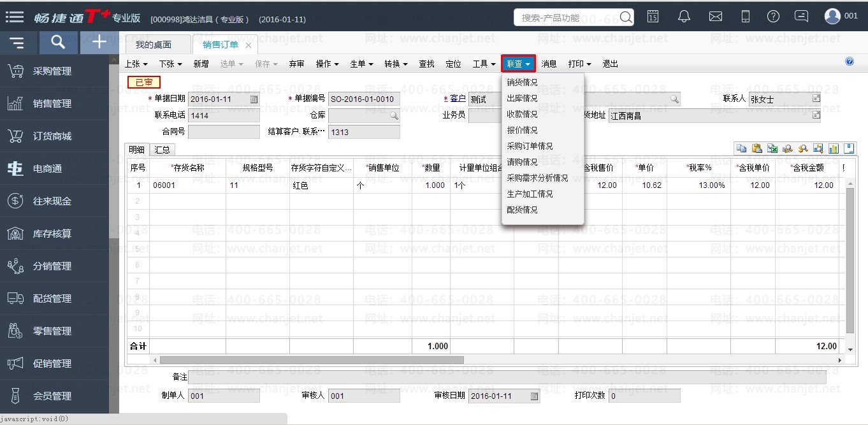Select 出库情况 from the 联查 menu

(522, 98)
